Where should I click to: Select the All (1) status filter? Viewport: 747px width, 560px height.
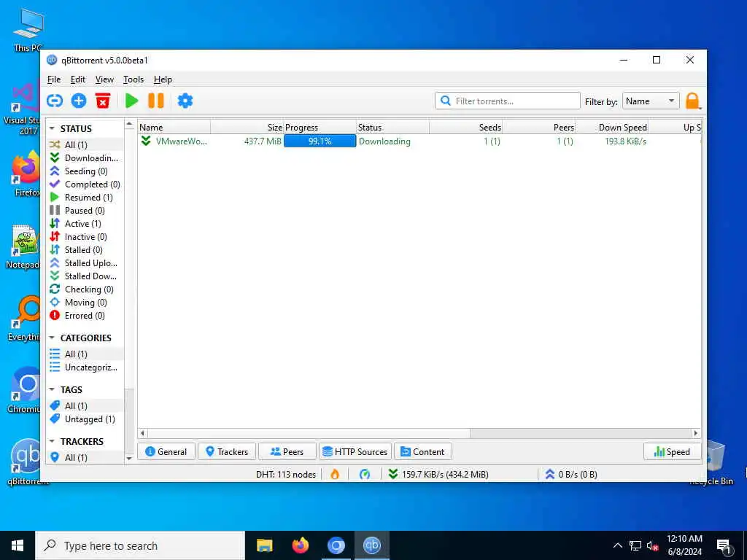(86, 145)
